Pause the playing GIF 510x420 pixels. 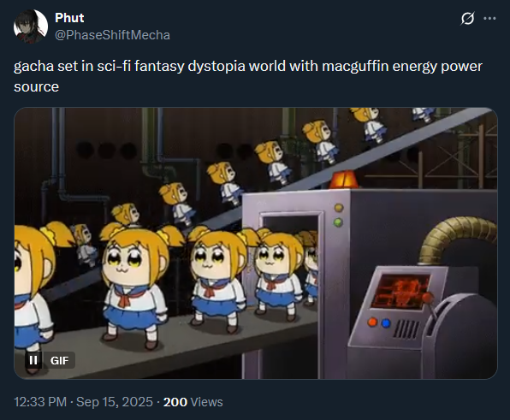click(x=33, y=360)
